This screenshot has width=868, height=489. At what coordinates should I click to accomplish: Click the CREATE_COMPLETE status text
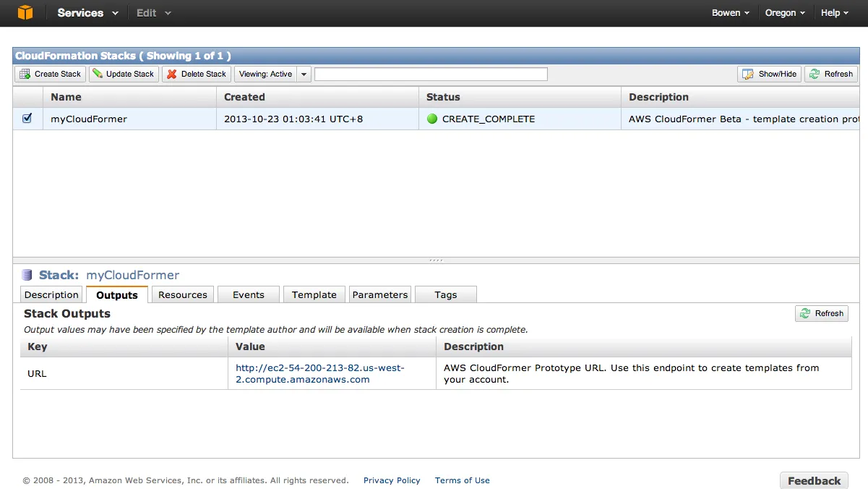(x=489, y=119)
